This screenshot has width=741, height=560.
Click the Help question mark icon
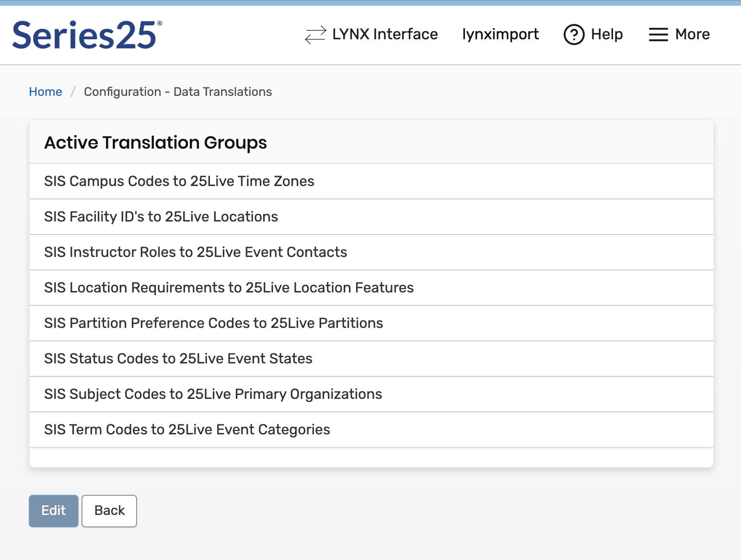pyautogui.click(x=574, y=35)
